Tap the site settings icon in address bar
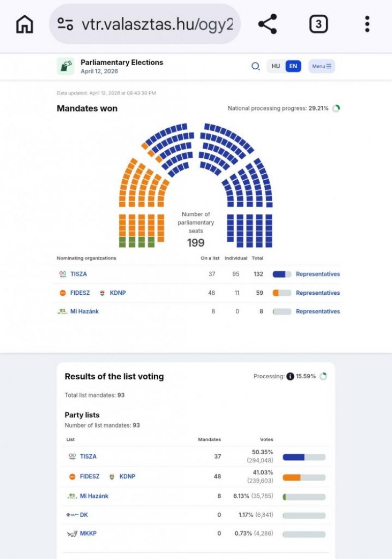 [66, 24]
